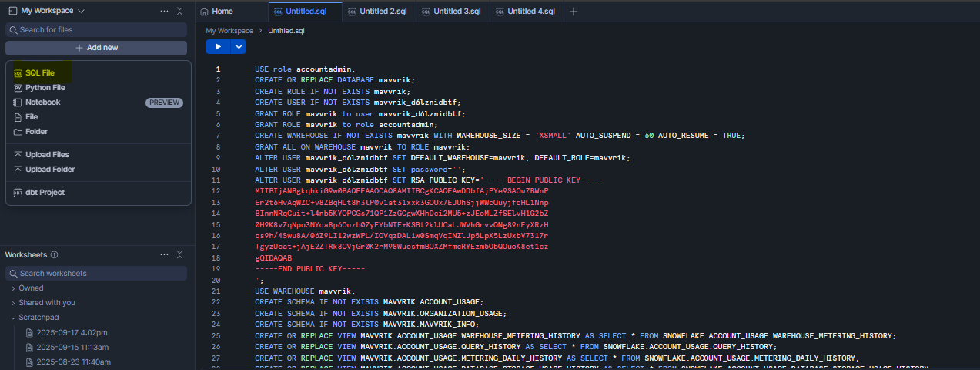Run the query with the blue play button
Viewport: 980px width, 370px height.
point(218,47)
